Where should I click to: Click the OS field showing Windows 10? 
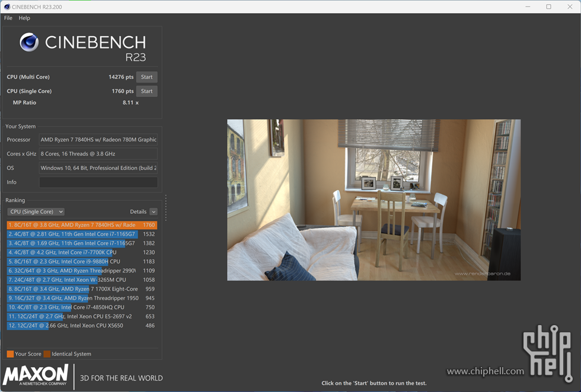[98, 168]
